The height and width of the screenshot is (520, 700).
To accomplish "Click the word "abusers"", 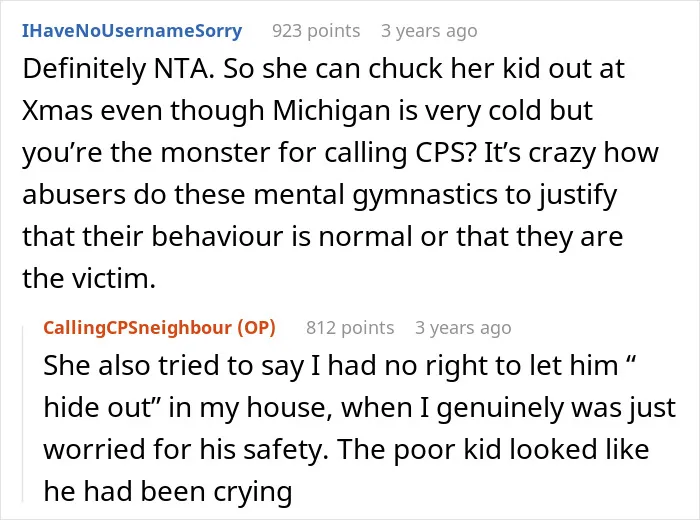I will point(74,195).
